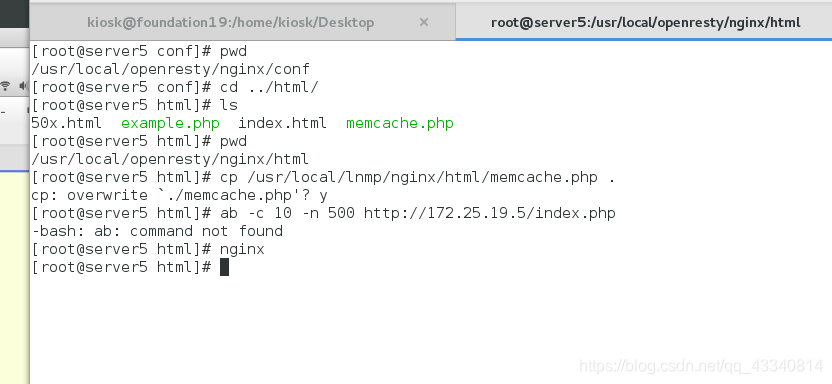Image resolution: width=832 pixels, height=384 pixels.
Task: Click the volume icon behind the terminal
Action: point(24,85)
